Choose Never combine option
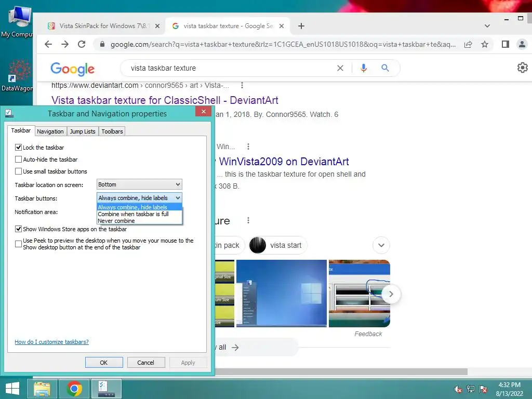Viewport: 532px width, 399px height. coord(139,221)
